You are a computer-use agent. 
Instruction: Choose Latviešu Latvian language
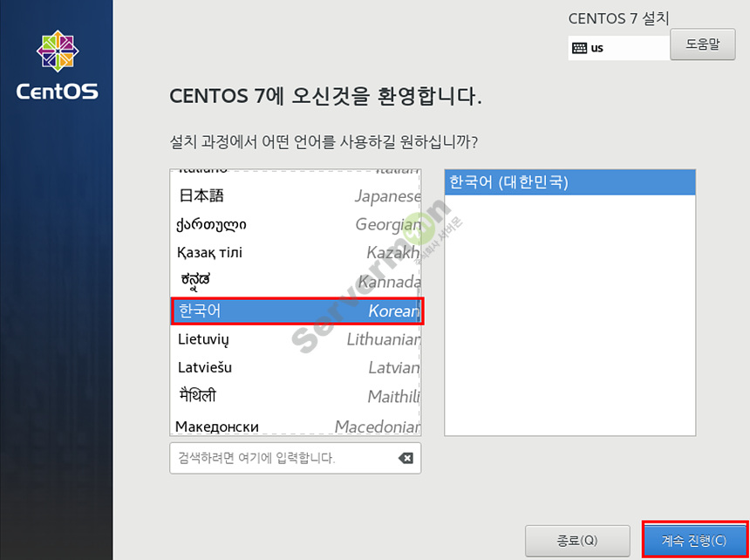coord(296,368)
